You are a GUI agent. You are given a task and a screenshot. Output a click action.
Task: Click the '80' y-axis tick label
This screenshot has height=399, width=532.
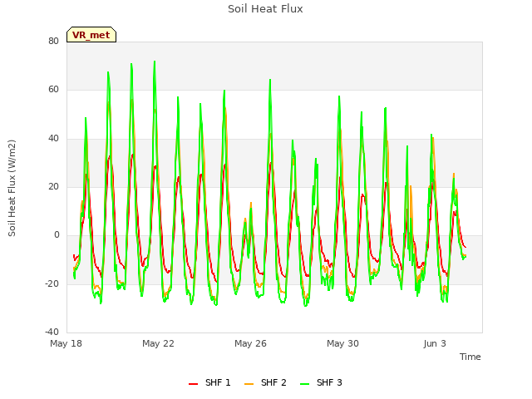pyautogui.click(x=53, y=41)
